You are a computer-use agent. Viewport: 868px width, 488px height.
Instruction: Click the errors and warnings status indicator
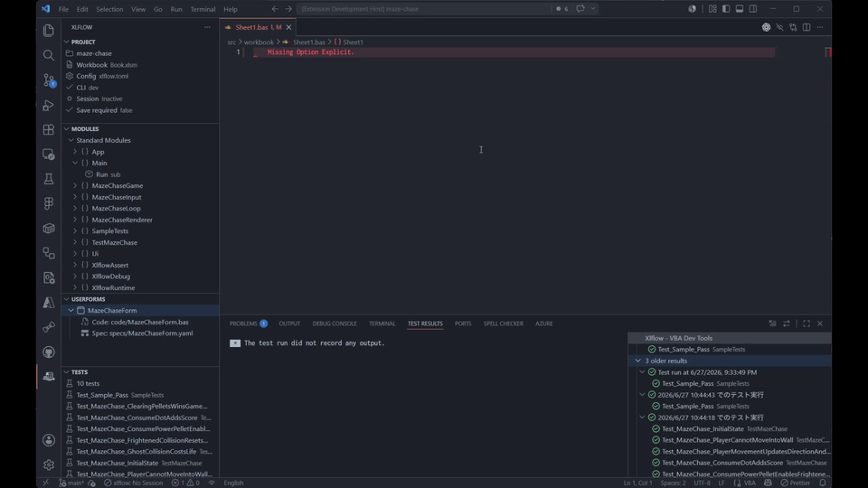[x=185, y=483]
